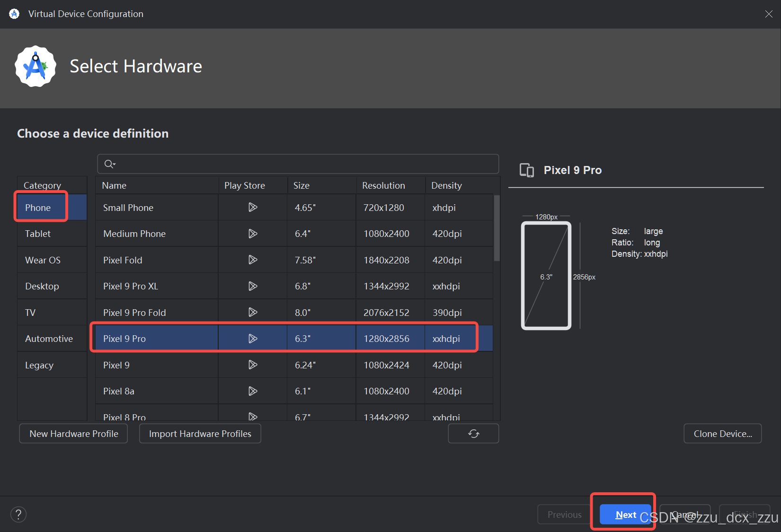781x532 pixels.
Task: Select the Tablet category
Action: pyautogui.click(x=52, y=234)
